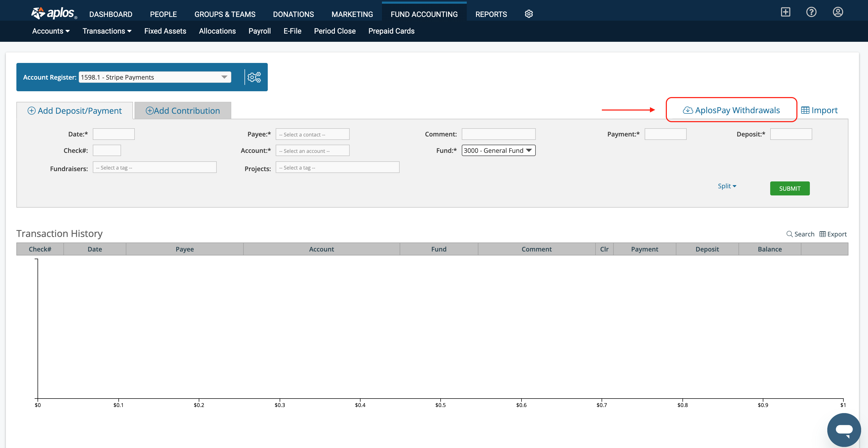Open the chat support bubble
The image size is (868, 448).
(844, 430)
